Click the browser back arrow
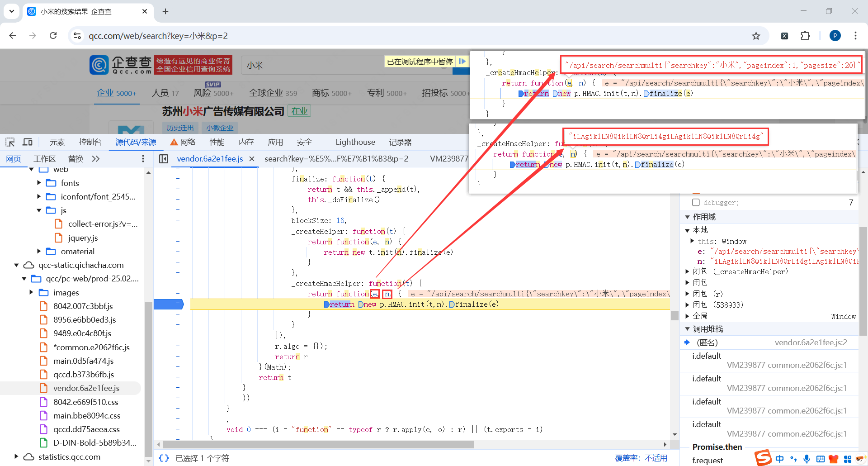Viewport: 868px width, 466px height. coord(13,36)
